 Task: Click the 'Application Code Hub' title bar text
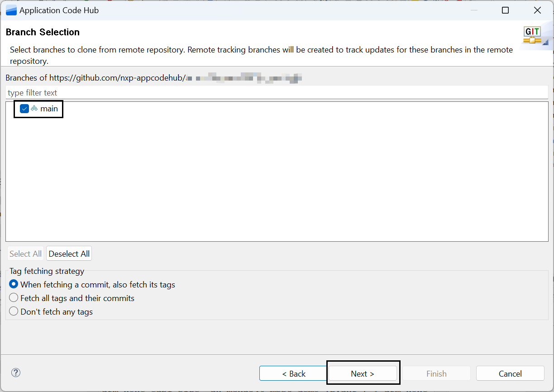pyautogui.click(x=59, y=10)
